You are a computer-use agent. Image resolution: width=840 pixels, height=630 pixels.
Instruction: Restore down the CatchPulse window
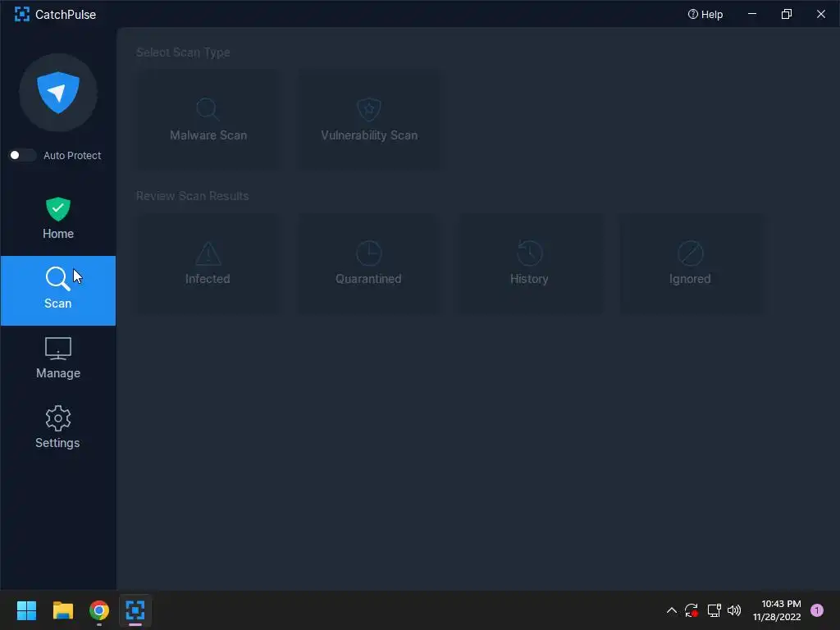click(787, 15)
